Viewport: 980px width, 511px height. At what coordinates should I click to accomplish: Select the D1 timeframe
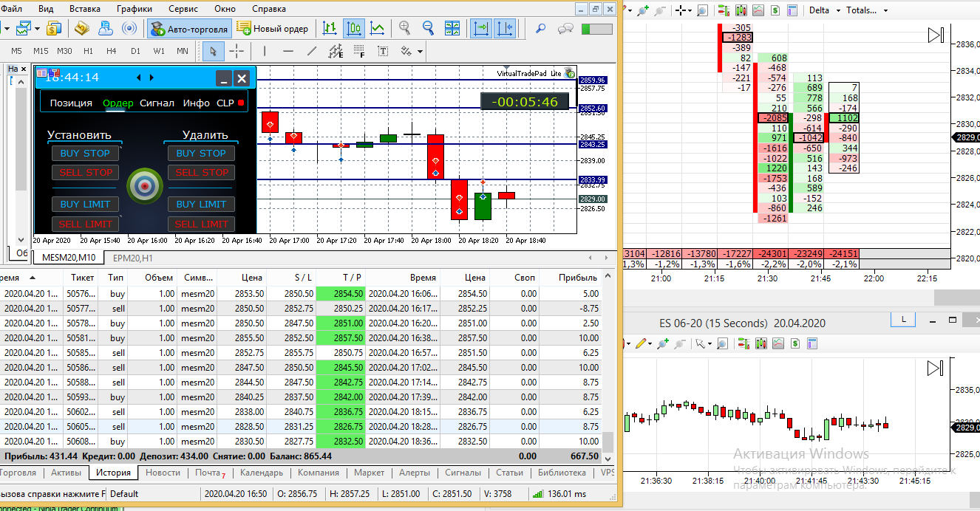pos(135,51)
